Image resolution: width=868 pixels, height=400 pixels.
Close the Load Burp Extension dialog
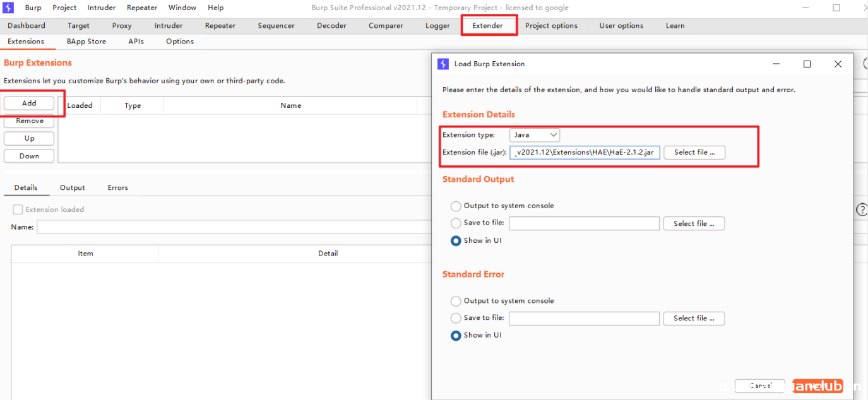tap(838, 64)
